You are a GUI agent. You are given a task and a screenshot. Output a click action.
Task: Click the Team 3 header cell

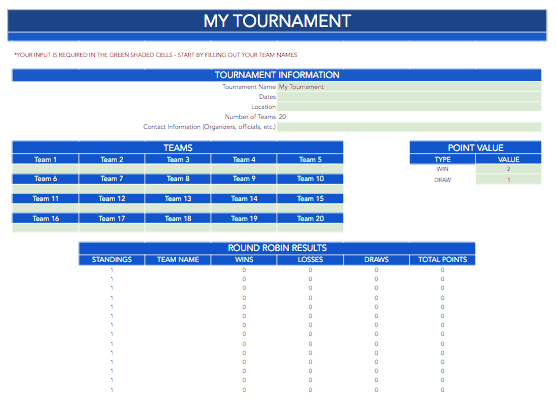[178, 160]
